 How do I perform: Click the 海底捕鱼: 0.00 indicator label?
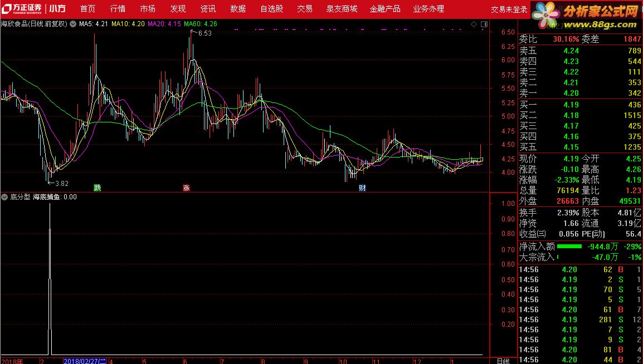tap(55, 197)
